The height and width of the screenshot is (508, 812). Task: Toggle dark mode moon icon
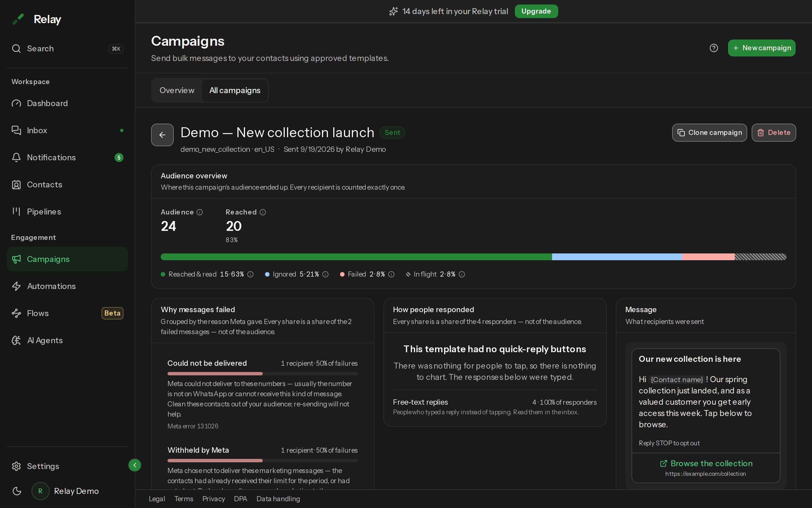(17, 491)
